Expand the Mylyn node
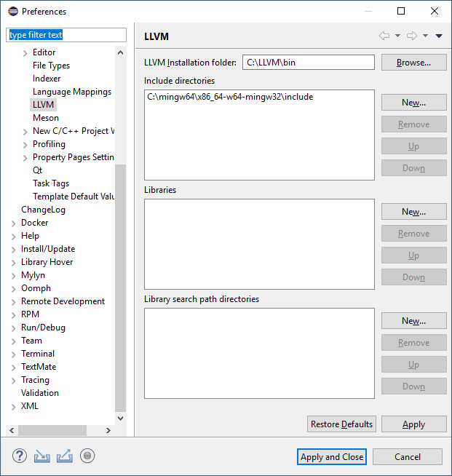Screen dimensions: 452x476 (14, 276)
